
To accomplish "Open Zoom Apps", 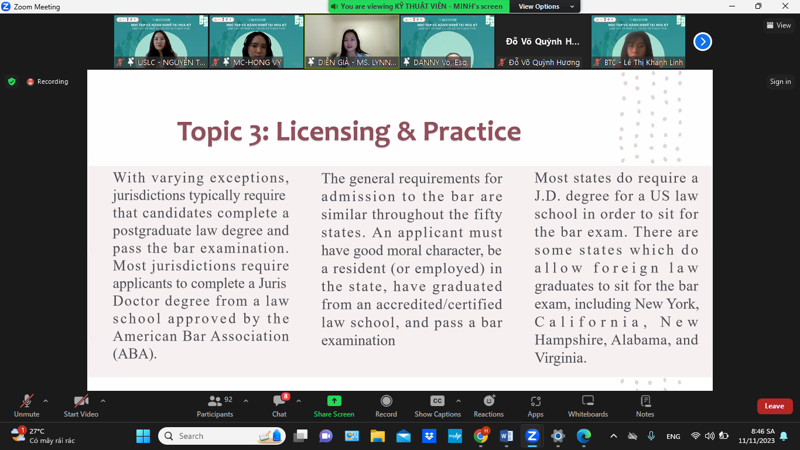I will (535, 404).
